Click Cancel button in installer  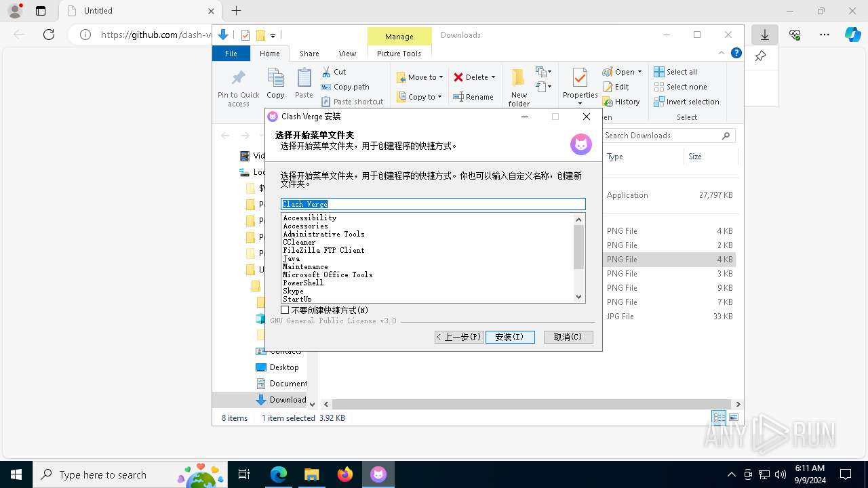click(x=568, y=337)
